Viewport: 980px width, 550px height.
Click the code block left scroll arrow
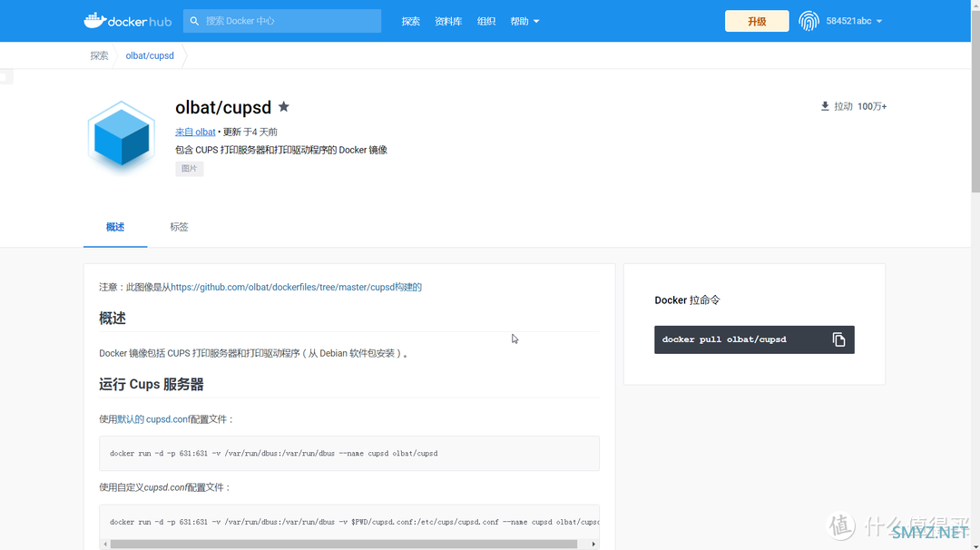tap(105, 545)
